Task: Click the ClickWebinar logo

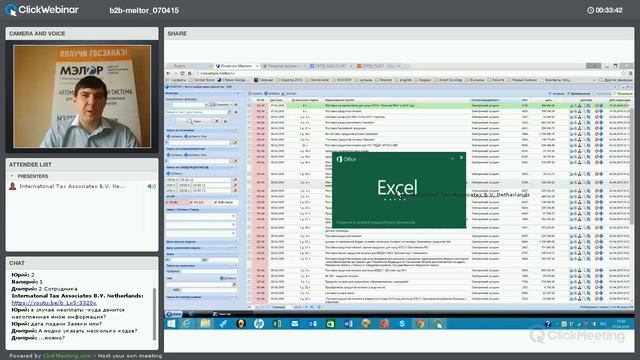Action: [x=42, y=10]
